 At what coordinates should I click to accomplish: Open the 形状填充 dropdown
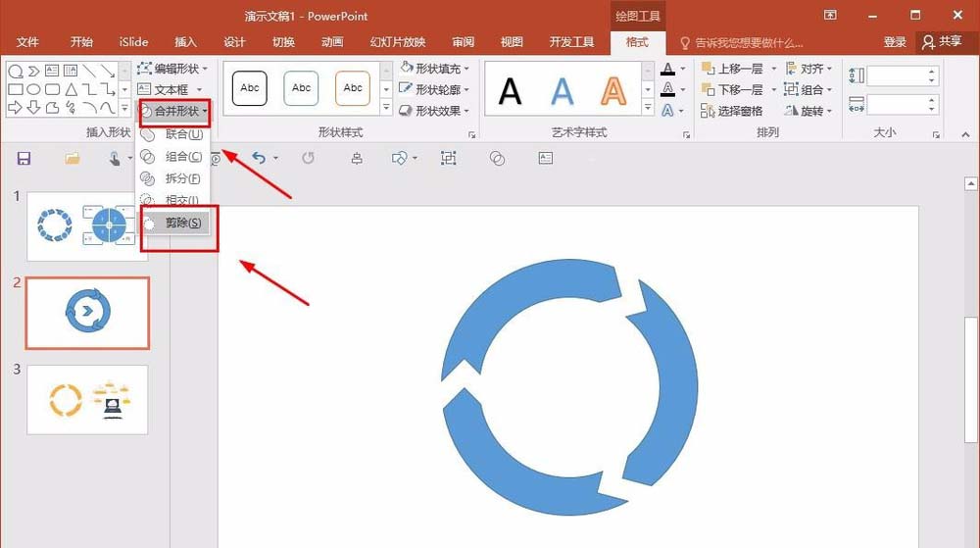click(x=434, y=68)
